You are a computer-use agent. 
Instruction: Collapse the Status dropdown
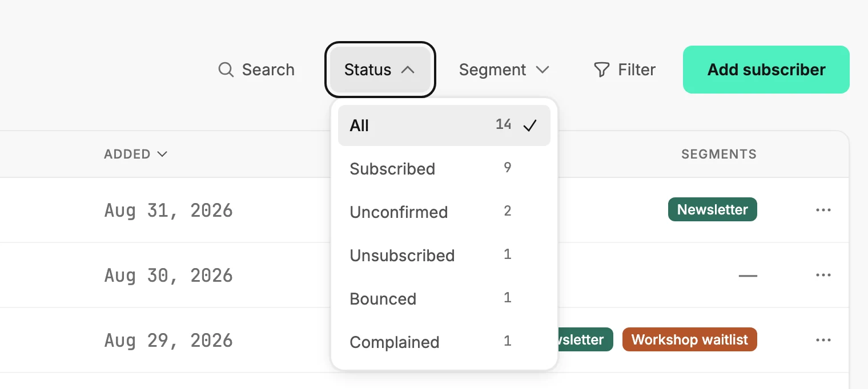pos(380,70)
